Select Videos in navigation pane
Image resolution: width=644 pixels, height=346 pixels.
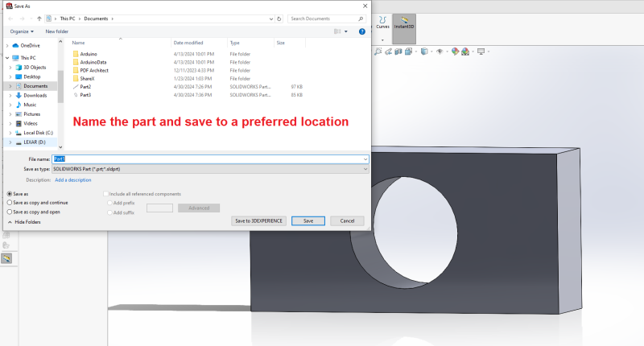pos(31,124)
